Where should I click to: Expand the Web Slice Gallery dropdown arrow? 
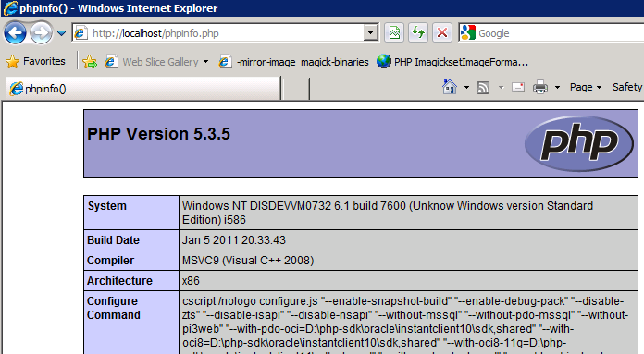[205, 62]
